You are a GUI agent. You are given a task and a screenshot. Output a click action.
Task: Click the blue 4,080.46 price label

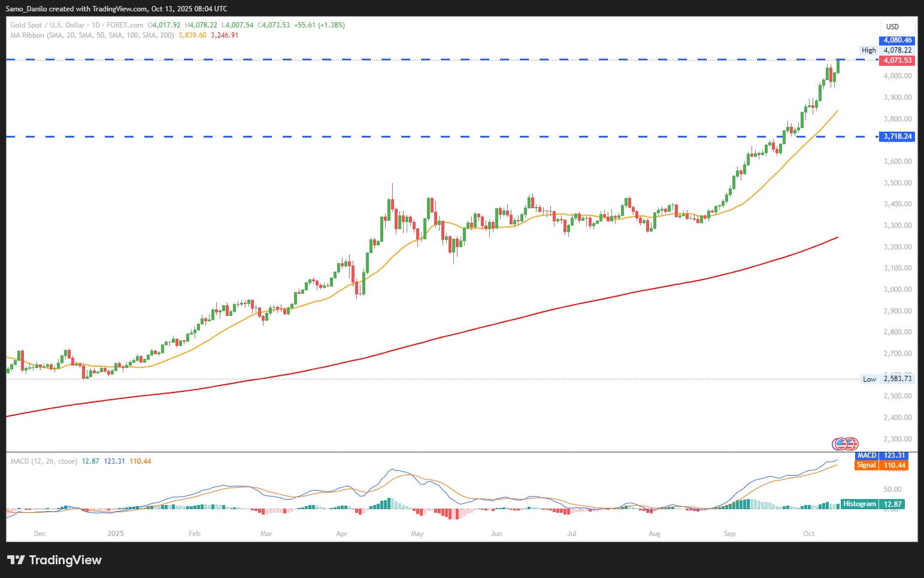896,41
